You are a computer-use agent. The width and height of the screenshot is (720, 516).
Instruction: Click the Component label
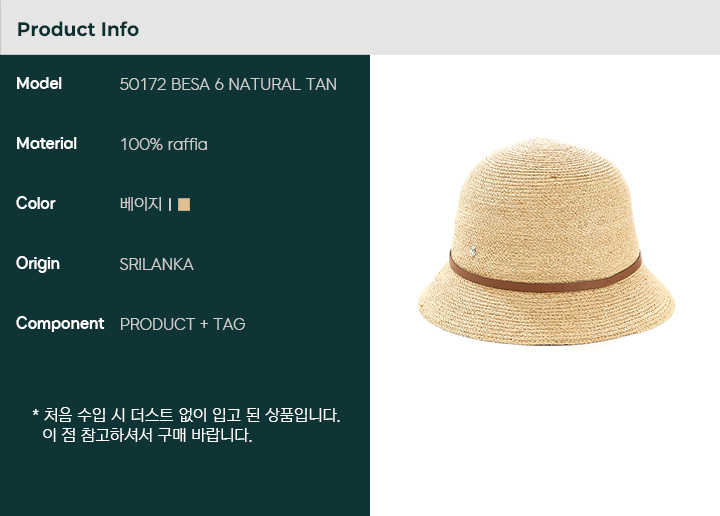click(60, 324)
